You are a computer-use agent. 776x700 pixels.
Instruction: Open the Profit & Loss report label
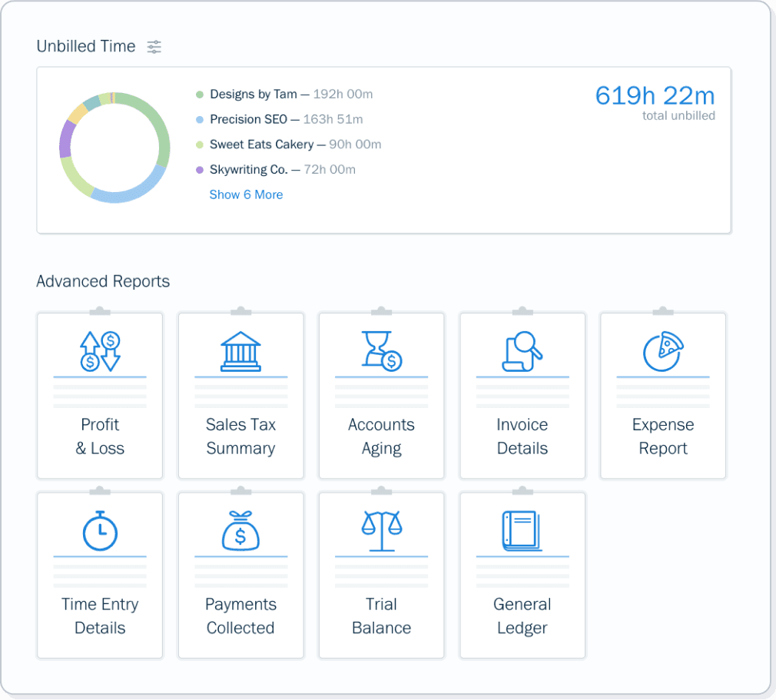100,436
